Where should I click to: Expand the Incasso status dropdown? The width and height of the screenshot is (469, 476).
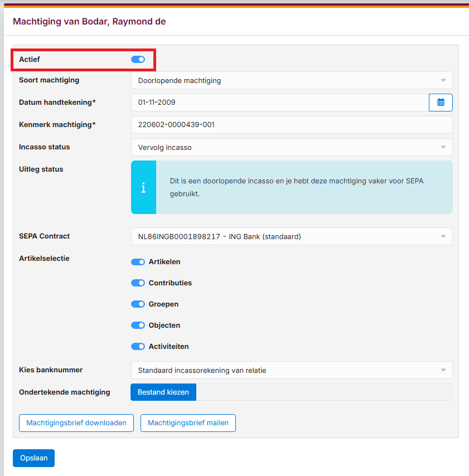[291, 147]
